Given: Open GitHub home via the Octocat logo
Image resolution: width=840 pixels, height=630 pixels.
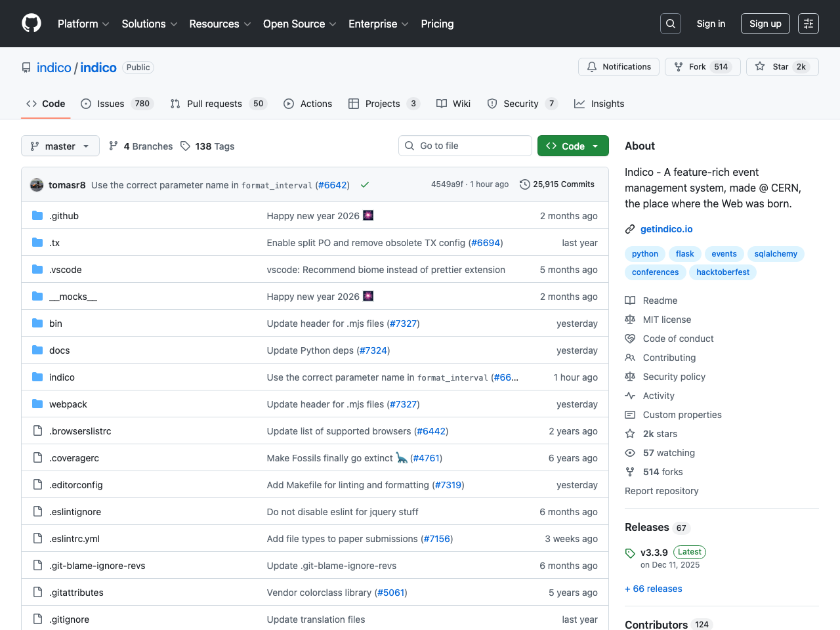Looking at the screenshot, I should click(31, 24).
